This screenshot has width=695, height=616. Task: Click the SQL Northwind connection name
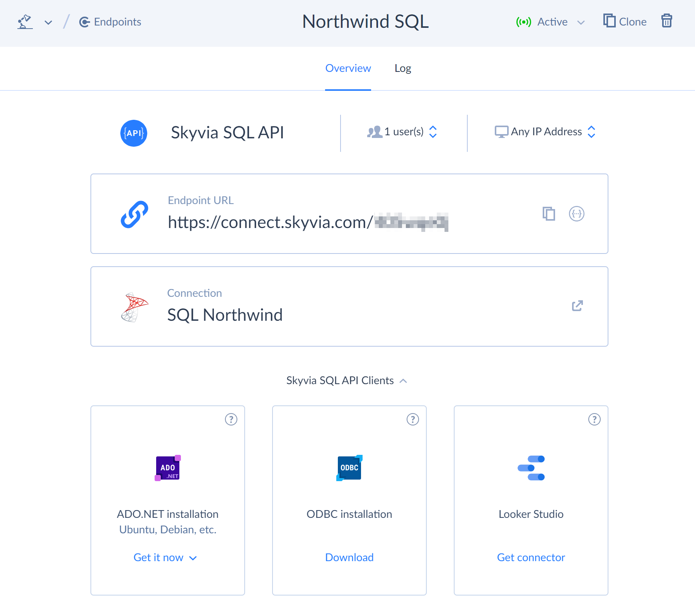point(225,315)
